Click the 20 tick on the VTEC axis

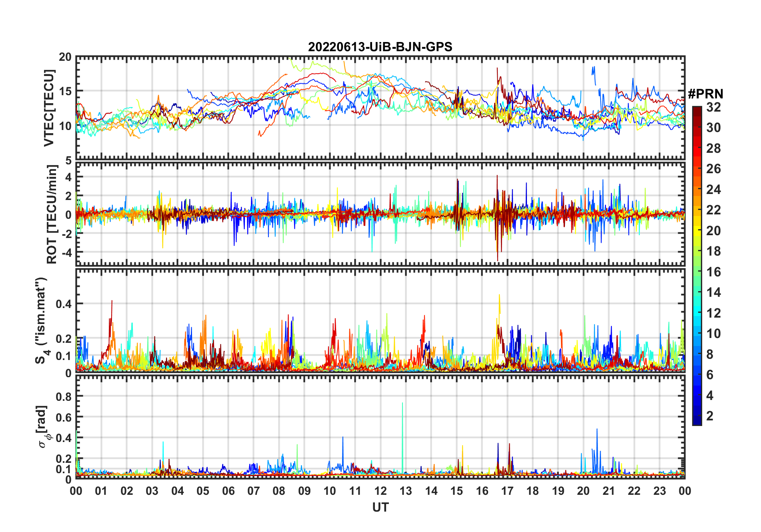click(x=65, y=57)
